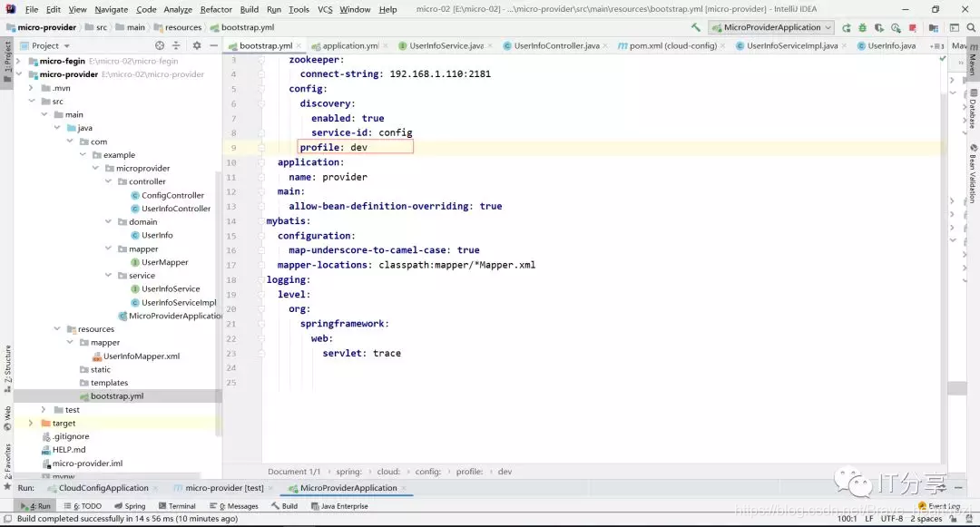Viewport: 980px width, 527px height.
Task: Open the Build menu
Action: tap(249, 9)
